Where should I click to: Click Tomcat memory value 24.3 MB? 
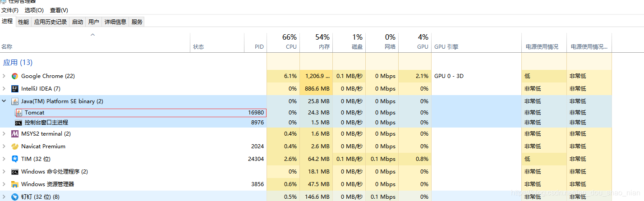319,113
